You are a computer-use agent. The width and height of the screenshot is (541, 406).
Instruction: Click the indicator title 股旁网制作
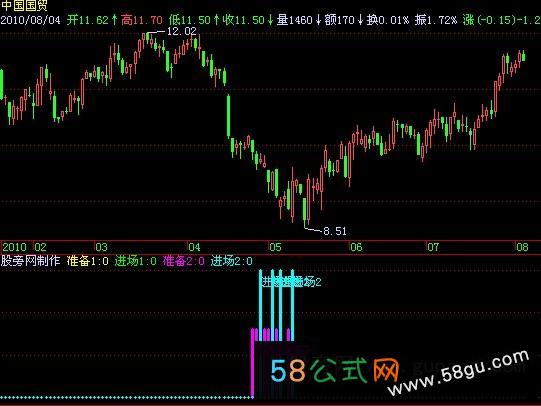tap(30, 261)
